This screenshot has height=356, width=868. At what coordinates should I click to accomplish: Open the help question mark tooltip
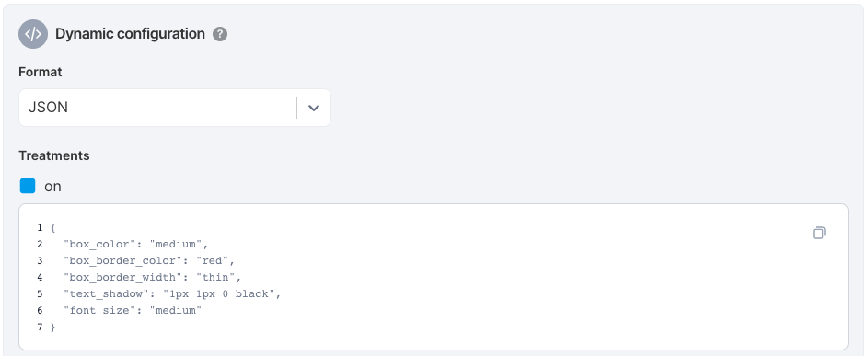pyautogui.click(x=220, y=34)
